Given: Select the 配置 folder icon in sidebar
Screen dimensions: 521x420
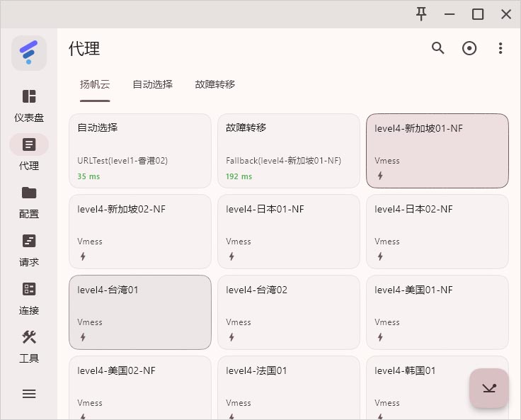Looking at the screenshot, I should [x=29, y=193].
